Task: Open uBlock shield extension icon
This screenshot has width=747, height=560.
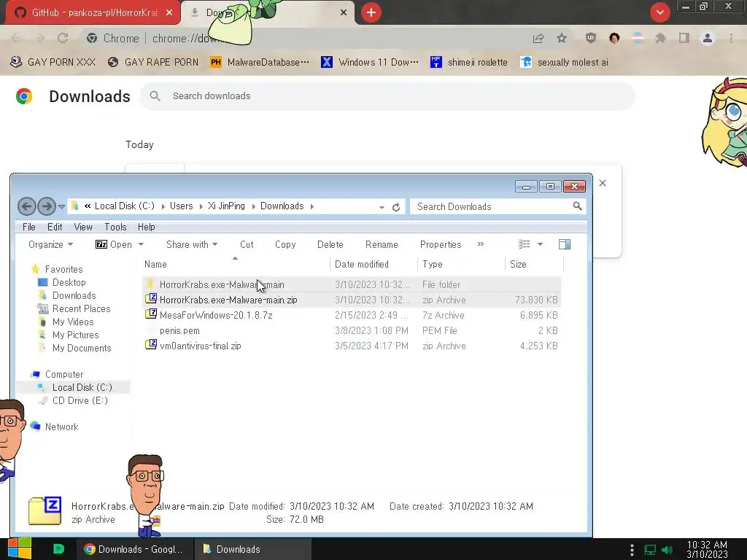Action: [591, 38]
